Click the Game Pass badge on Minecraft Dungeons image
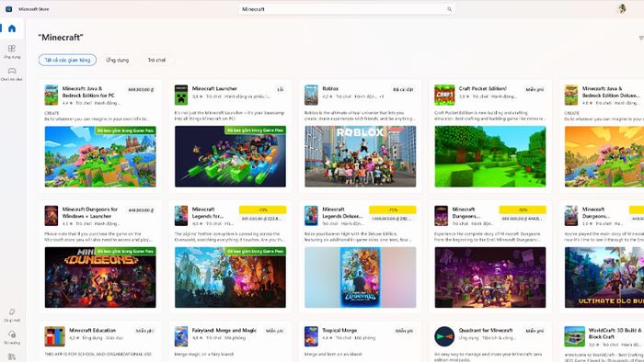The image size is (644, 362). point(125,251)
